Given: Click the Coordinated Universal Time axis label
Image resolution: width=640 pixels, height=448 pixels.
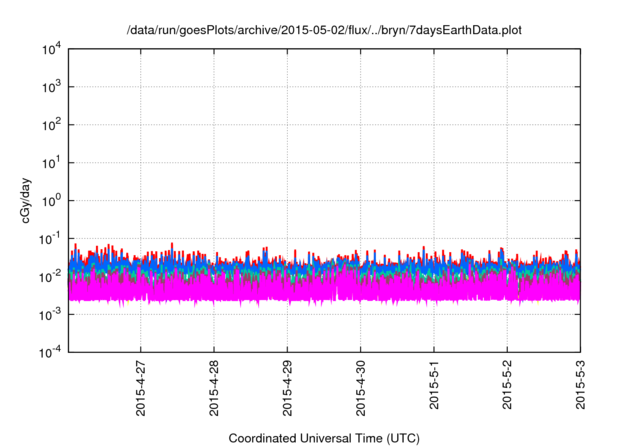Looking at the screenshot, I should [324, 438].
